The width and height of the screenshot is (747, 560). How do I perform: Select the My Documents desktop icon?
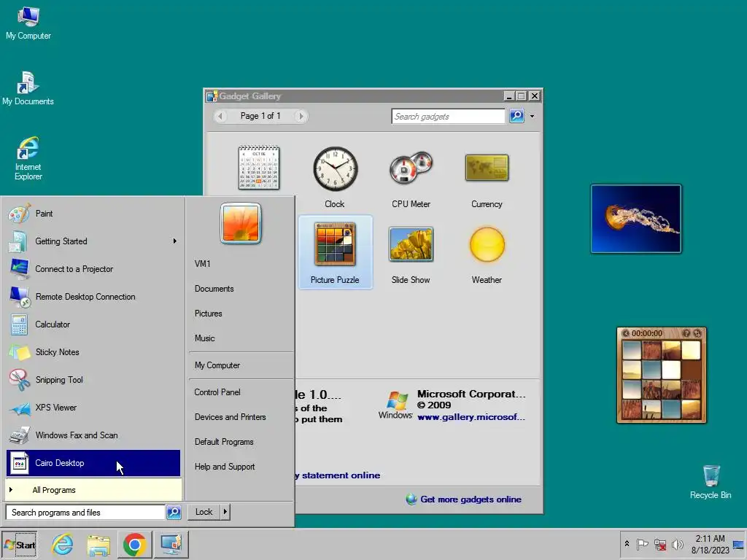click(x=28, y=88)
